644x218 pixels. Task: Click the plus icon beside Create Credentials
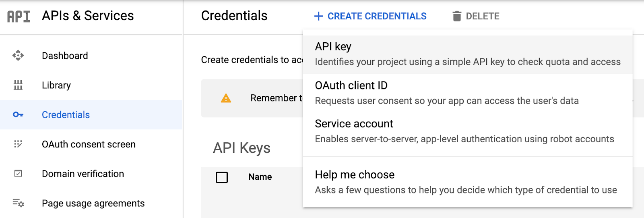[x=318, y=16]
